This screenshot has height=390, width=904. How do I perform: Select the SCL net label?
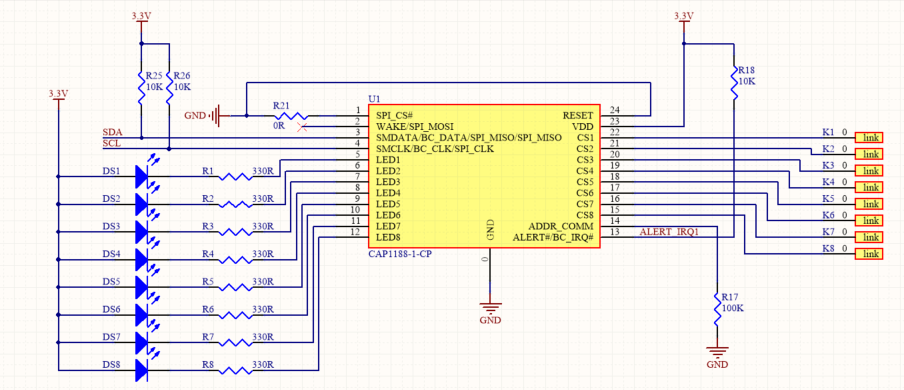click(x=111, y=143)
